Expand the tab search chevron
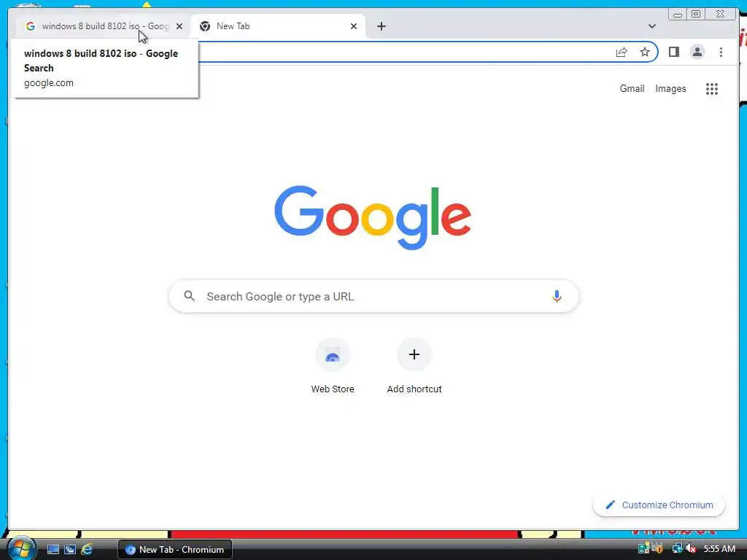This screenshot has width=747, height=560. pos(651,26)
